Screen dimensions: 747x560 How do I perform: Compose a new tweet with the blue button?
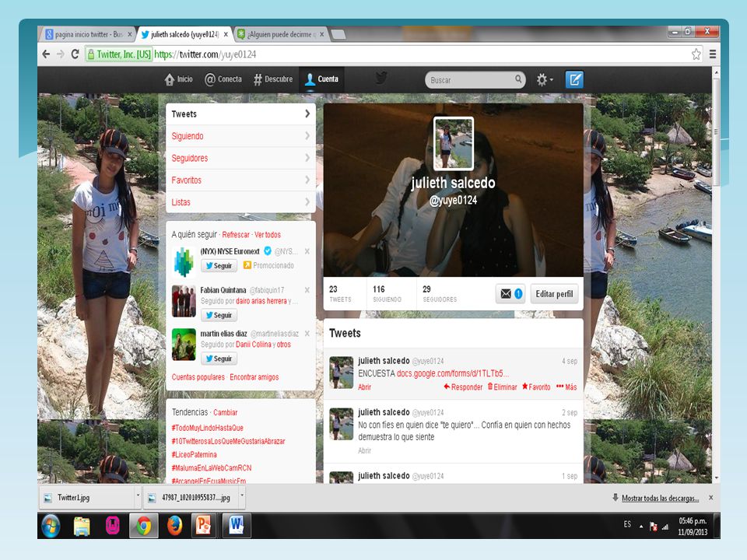tap(574, 79)
